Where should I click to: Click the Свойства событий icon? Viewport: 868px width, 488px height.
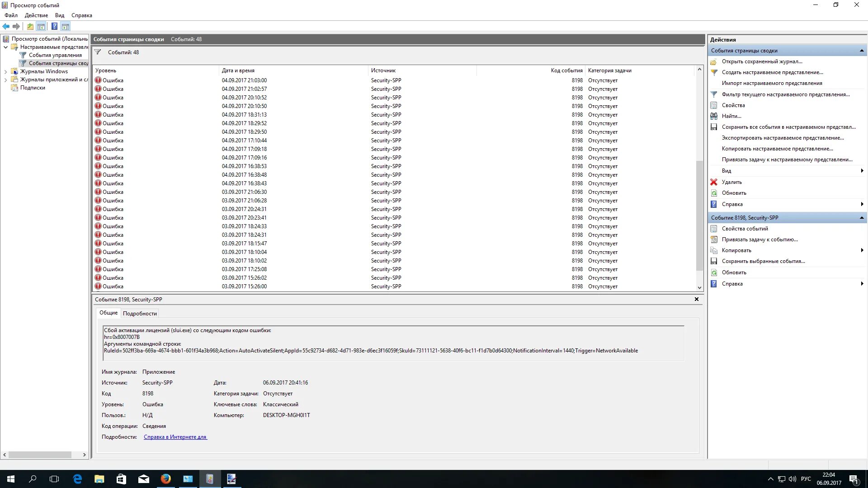pos(714,229)
